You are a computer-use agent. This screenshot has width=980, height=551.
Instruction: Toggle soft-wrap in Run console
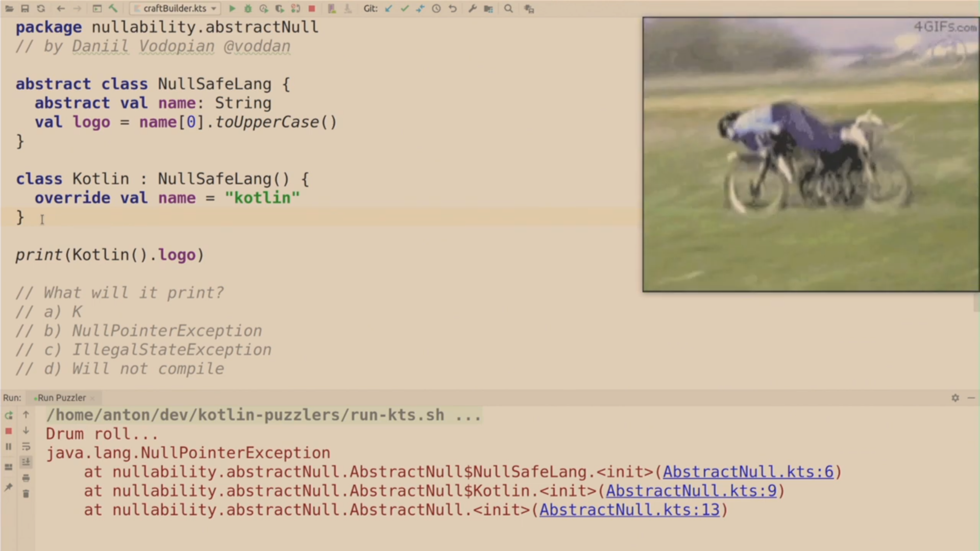click(x=26, y=446)
